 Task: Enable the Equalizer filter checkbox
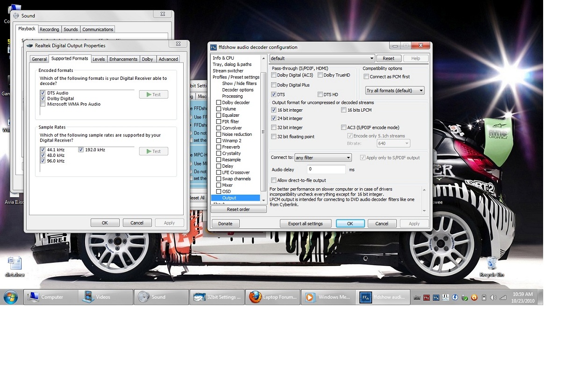(218, 115)
